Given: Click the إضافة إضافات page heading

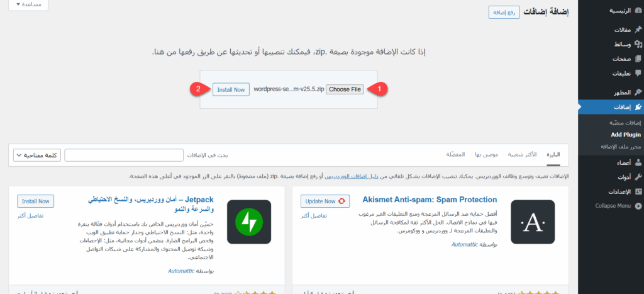Looking at the screenshot, I should 547,13.
